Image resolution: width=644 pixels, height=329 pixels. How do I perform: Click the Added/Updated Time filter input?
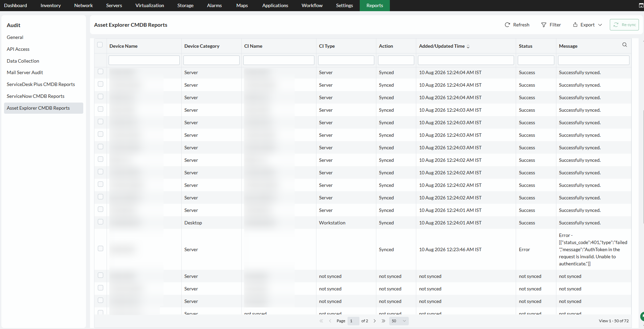coord(466,60)
